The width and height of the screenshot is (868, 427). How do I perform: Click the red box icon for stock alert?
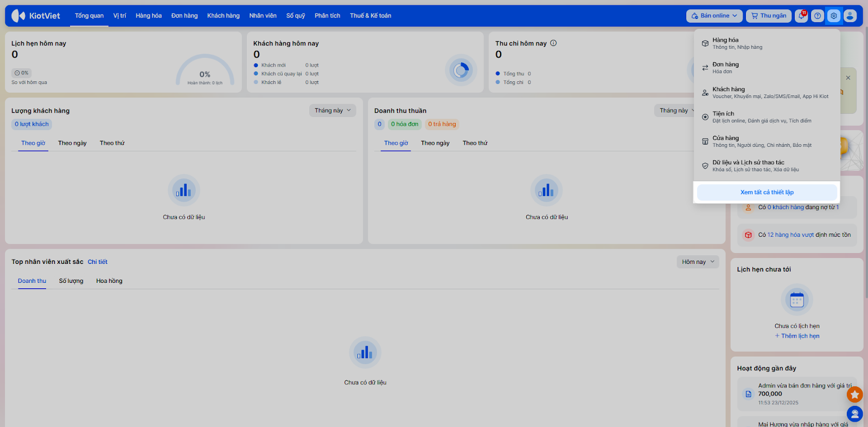tap(749, 235)
